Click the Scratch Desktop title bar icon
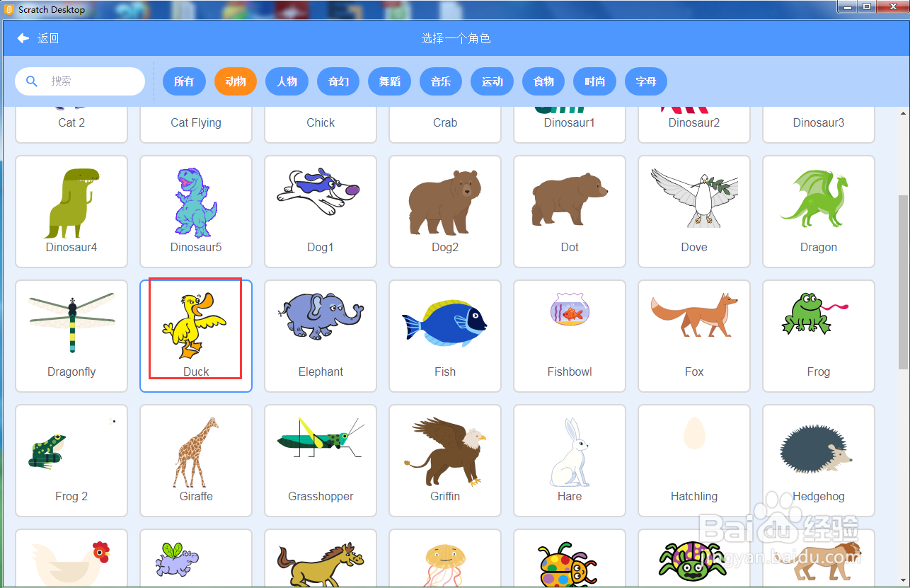Viewport: 910px width, 588px height. (9, 9)
